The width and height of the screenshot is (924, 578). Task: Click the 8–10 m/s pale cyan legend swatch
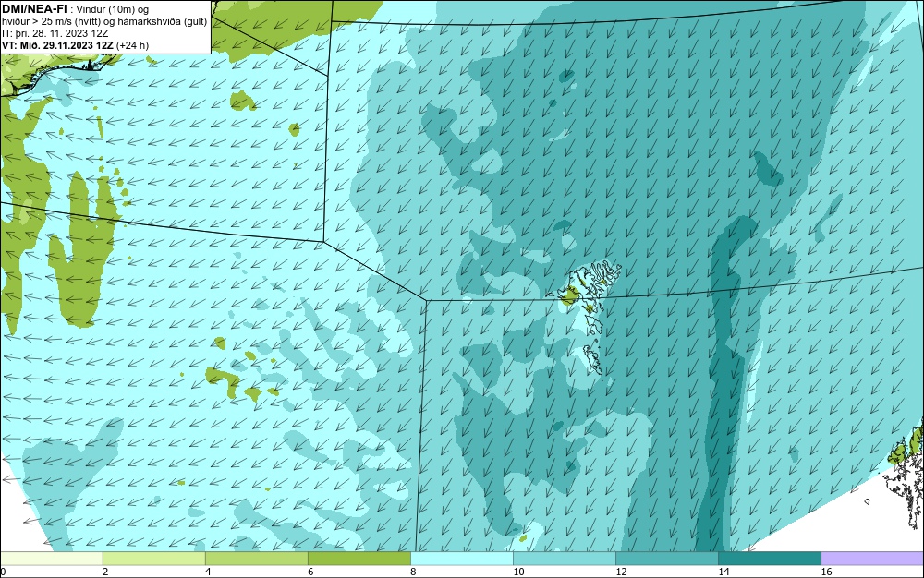coord(461,559)
